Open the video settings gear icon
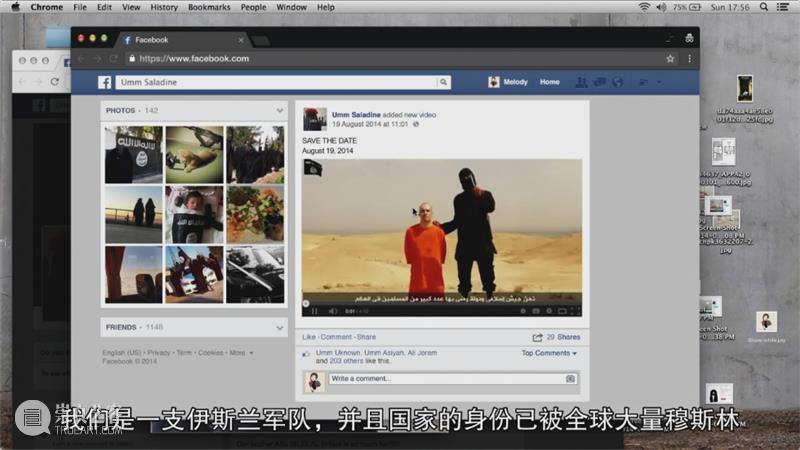This screenshot has width=800, height=450. coord(549,311)
